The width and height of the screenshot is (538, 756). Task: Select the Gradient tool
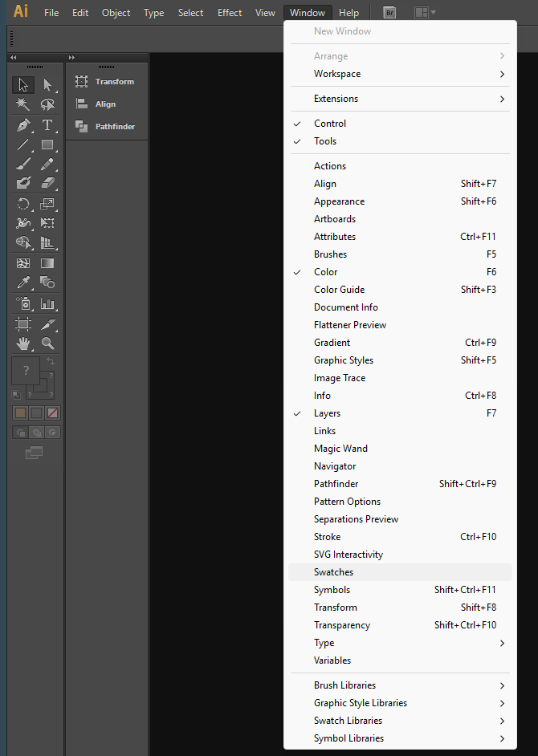coord(47,263)
